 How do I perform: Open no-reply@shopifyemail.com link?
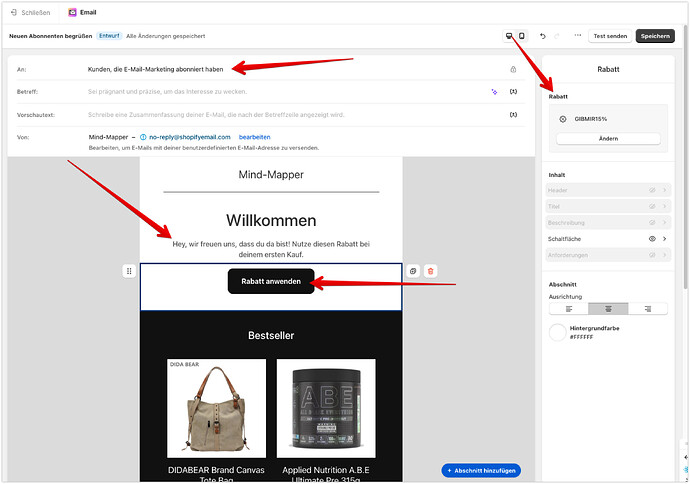(x=190, y=137)
